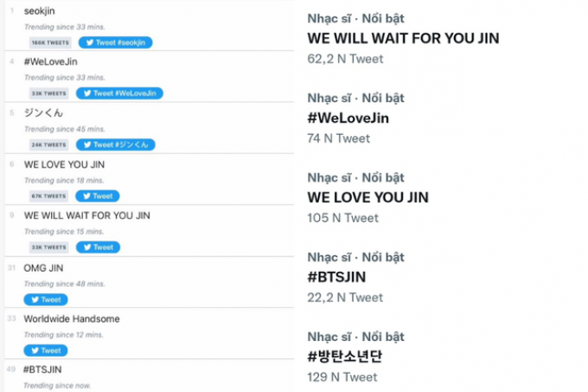Click the 67K TWEETS count badge

[x=48, y=196]
